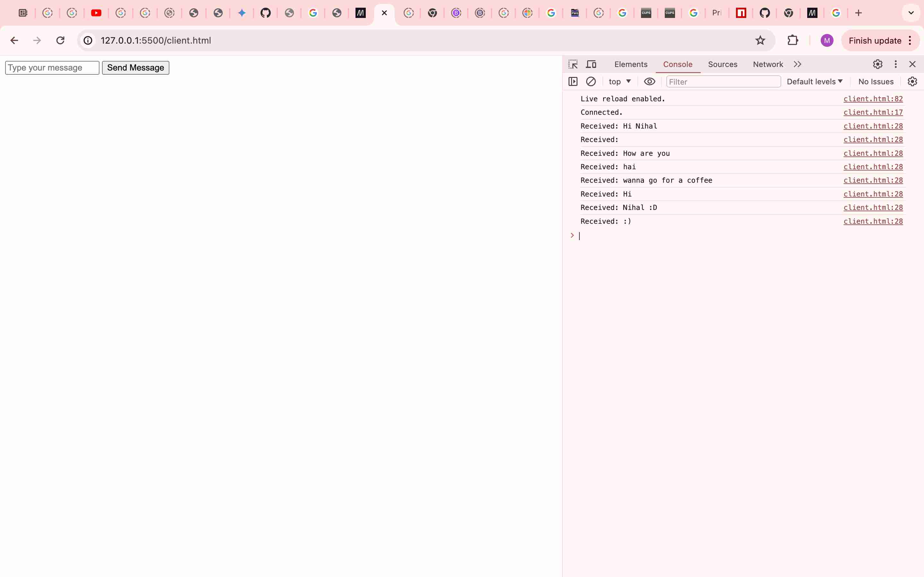Image resolution: width=924 pixels, height=577 pixels.
Task: Switch to the Sources tab
Action: point(723,64)
